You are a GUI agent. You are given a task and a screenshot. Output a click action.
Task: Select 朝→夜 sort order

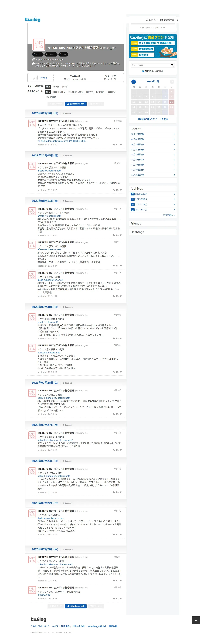pos(56,87)
